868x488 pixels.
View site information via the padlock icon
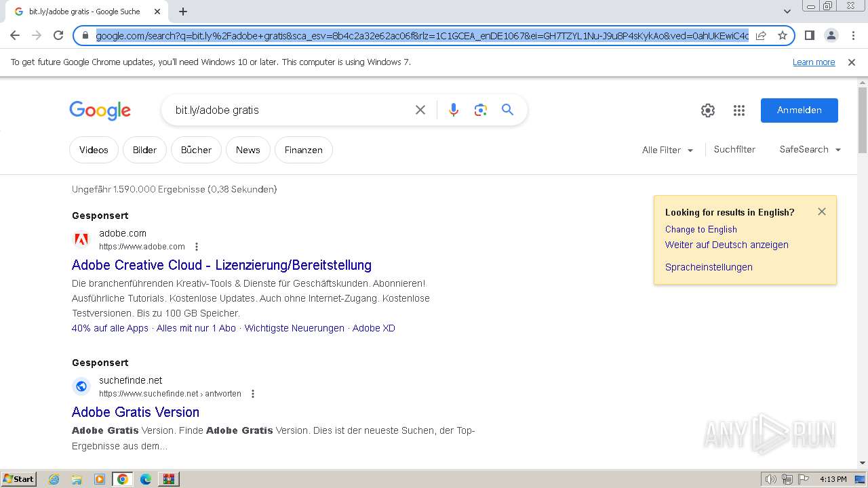pos(85,35)
